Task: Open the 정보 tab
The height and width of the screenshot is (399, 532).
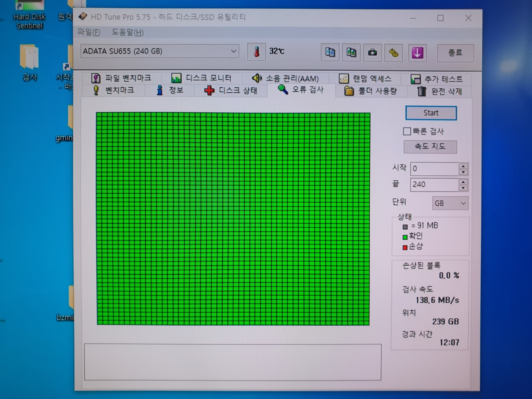Action: point(170,90)
